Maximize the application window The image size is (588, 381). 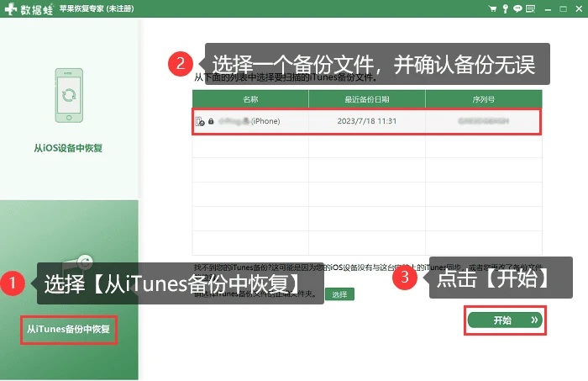click(563, 8)
